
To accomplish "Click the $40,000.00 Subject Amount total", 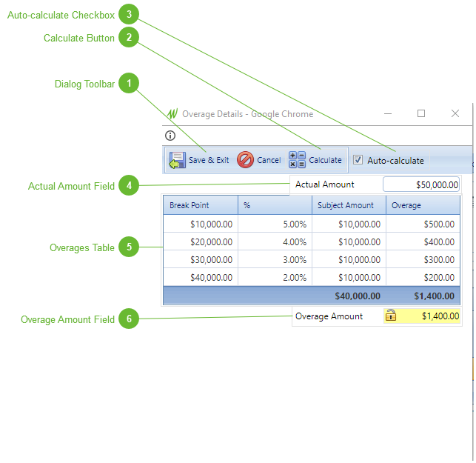I will [x=358, y=296].
